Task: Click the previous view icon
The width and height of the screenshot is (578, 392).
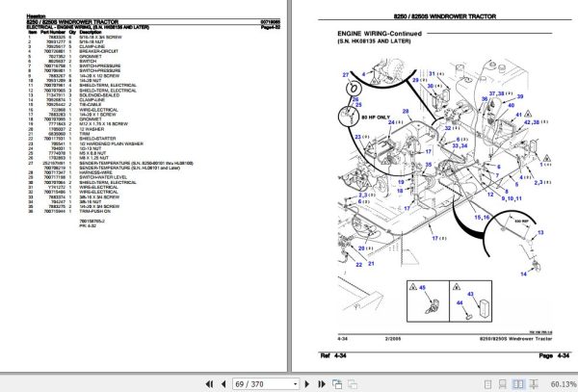Action: 337,384
